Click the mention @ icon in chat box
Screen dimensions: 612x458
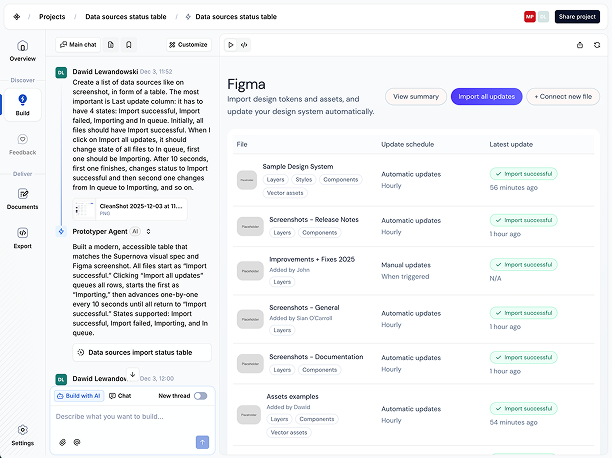[77, 442]
